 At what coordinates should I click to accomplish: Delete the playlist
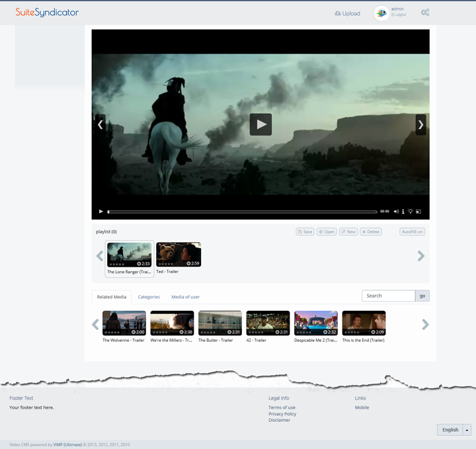click(371, 231)
